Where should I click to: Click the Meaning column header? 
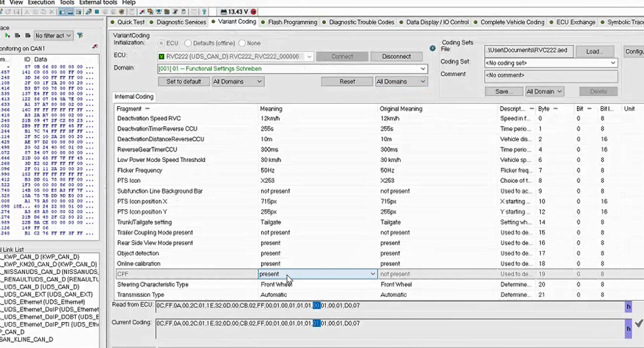tap(271, 109)
